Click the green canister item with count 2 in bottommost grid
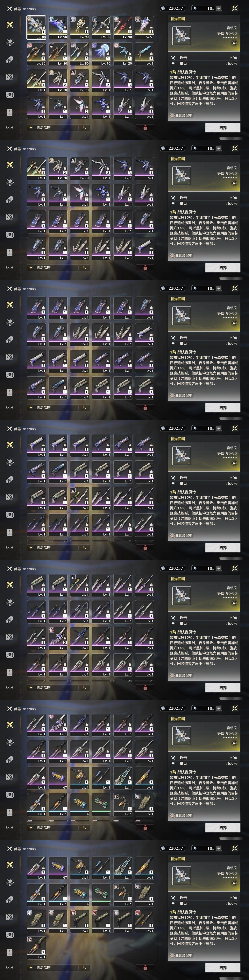 pyautogui.click(x=101, y=895)
